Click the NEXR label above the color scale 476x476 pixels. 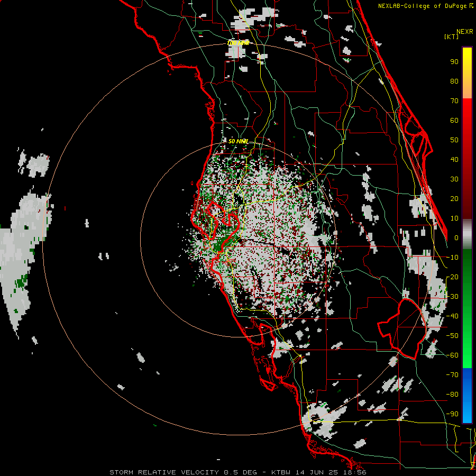pyautogui.click(x=465, y=32)
